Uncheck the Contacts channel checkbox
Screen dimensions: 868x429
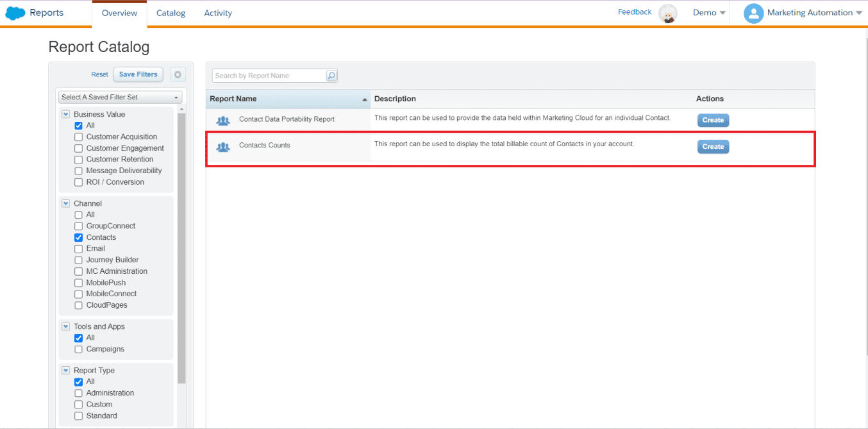point(79,238)
